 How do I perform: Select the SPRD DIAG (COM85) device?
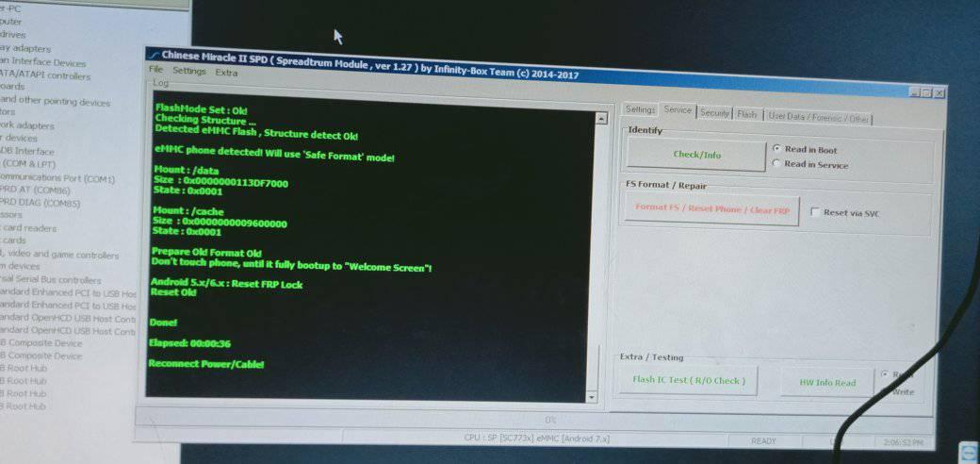click(40, 203)
